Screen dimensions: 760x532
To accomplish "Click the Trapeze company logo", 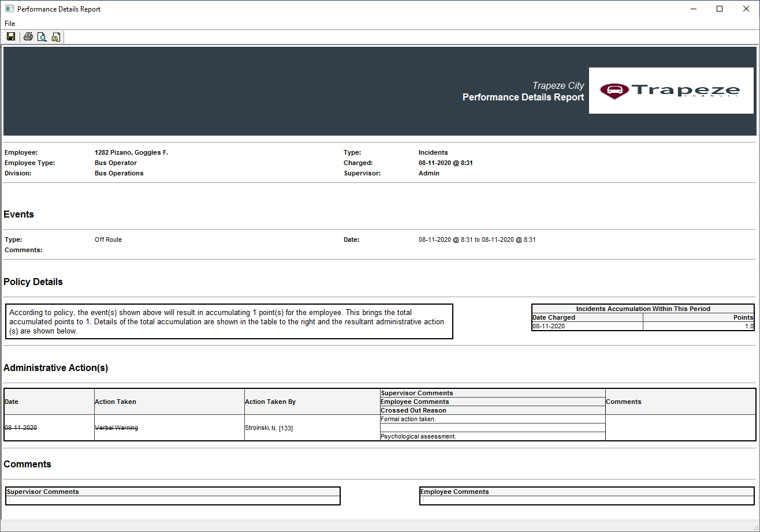I will click(671, 91).
